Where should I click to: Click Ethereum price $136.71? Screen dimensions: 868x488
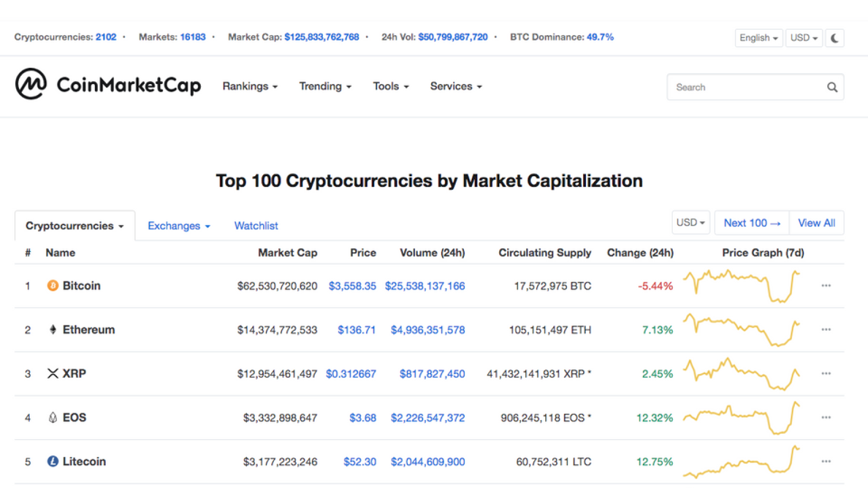(356, 330)
